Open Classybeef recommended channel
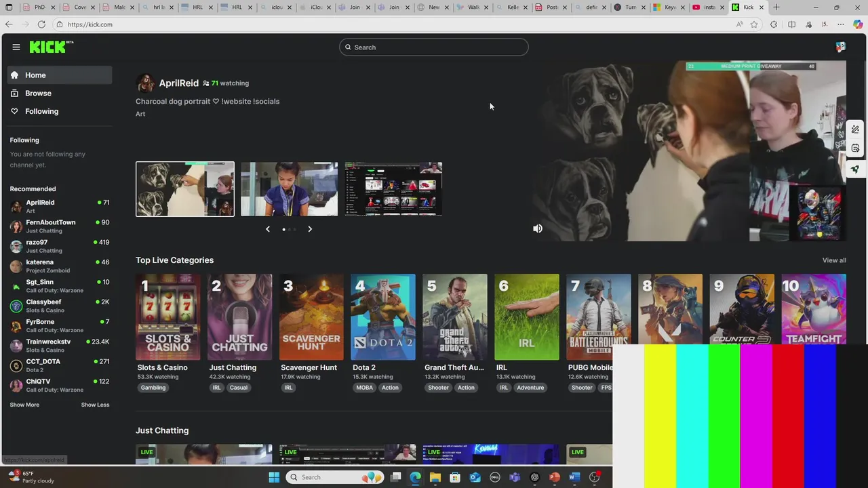 60,306
